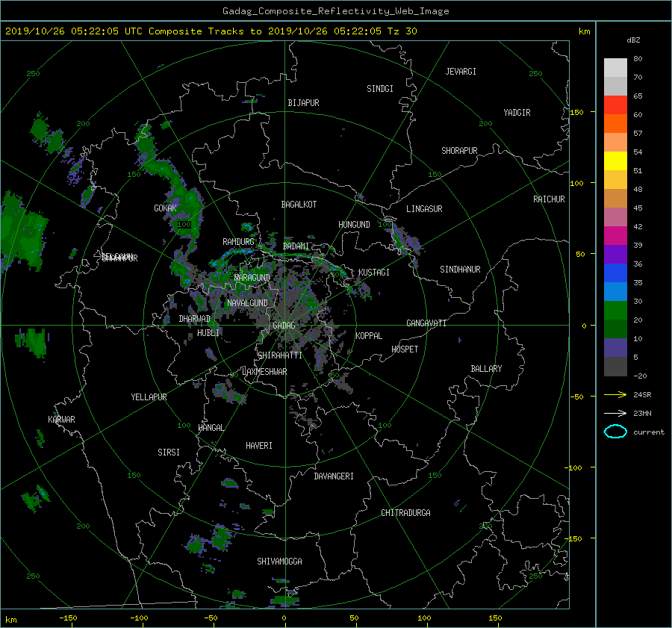Click the KARWAR city label
This screenshot has height=628, width=672.
coord(61,419)
